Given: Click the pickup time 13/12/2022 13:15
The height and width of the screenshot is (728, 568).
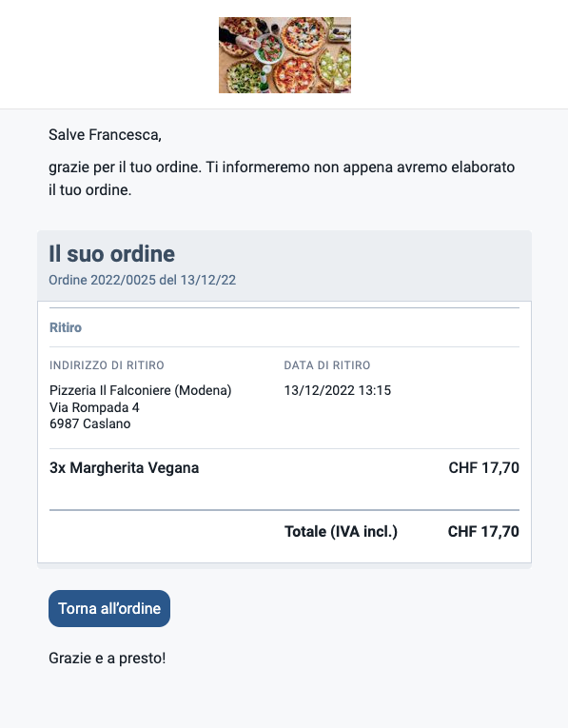Looking at the screenshot, I should tap(338, 390).
